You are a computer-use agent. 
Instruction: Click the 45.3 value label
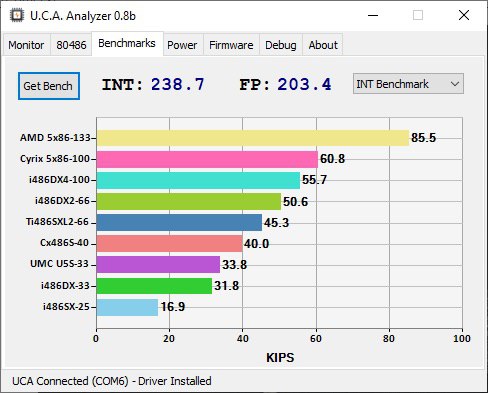[x=276, y=222]
